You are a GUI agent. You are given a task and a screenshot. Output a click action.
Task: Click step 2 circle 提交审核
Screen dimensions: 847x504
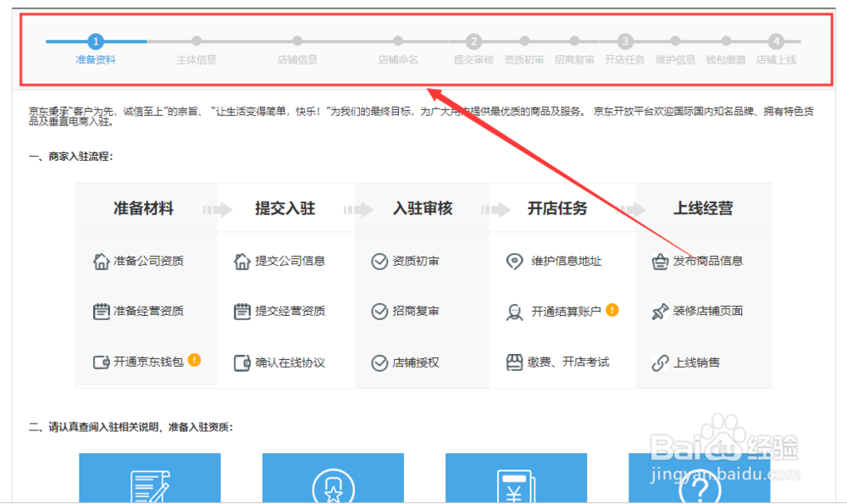click(x=473, y=41)
